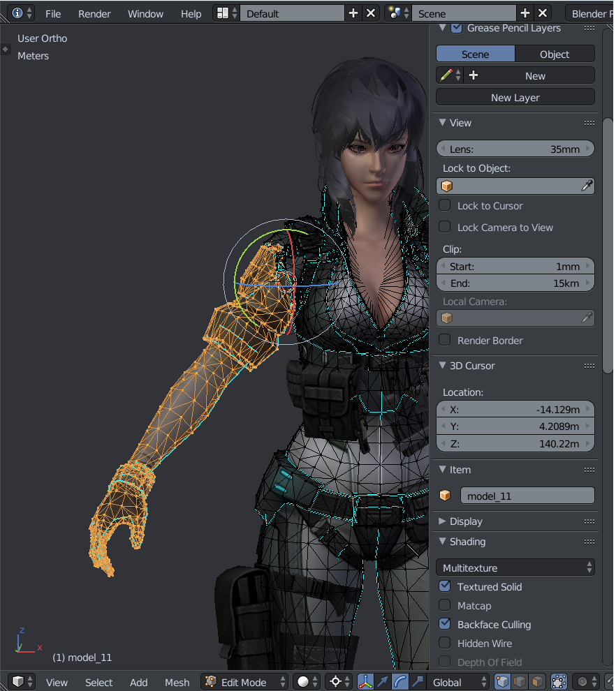Expand the Display panel

[x=443, y=521]
